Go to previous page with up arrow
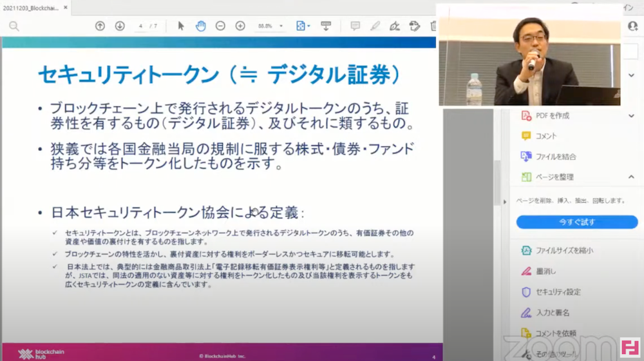 100,26
